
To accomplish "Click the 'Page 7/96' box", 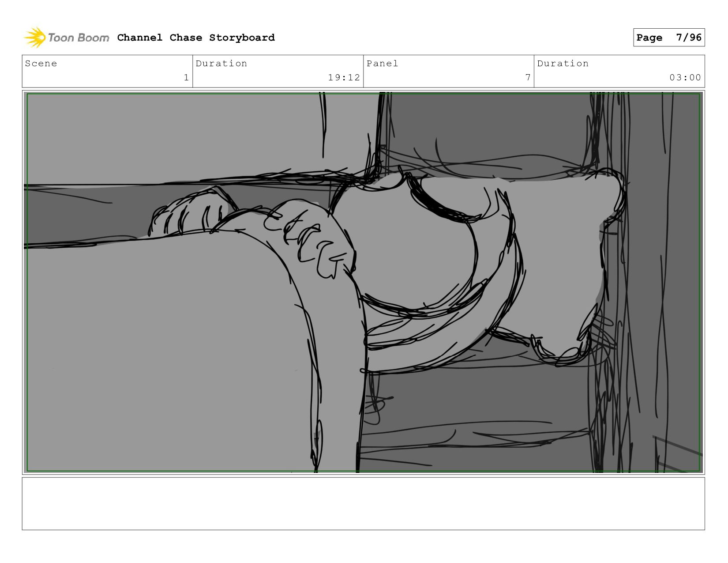I will [669, 38].
